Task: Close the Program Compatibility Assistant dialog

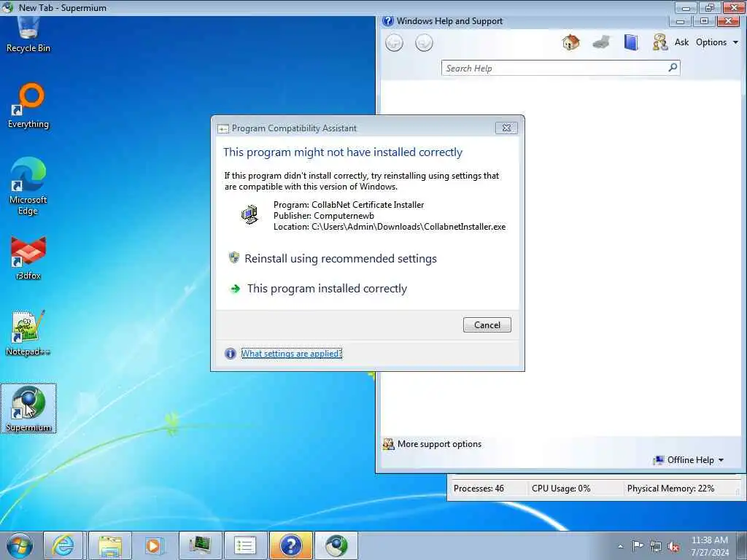Action: 506,128
